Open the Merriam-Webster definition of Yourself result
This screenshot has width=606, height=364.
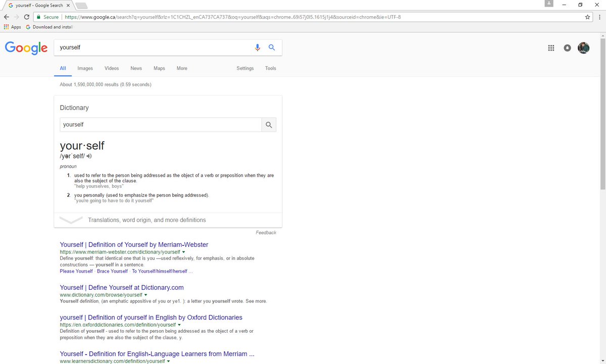(134, 244)
